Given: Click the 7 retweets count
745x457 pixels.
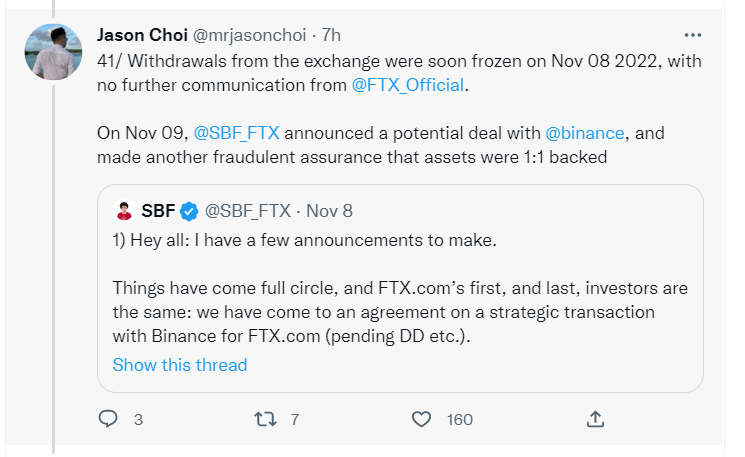Looking at the screenshot, I should (294, 420).
